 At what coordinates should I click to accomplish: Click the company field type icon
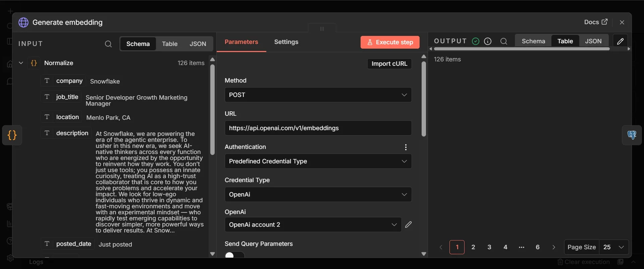[47, 81]
